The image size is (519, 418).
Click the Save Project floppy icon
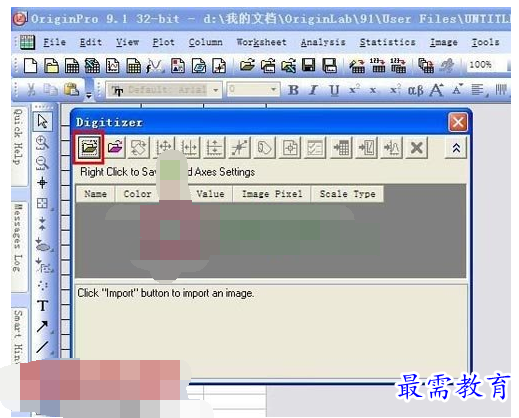point(308,65)
